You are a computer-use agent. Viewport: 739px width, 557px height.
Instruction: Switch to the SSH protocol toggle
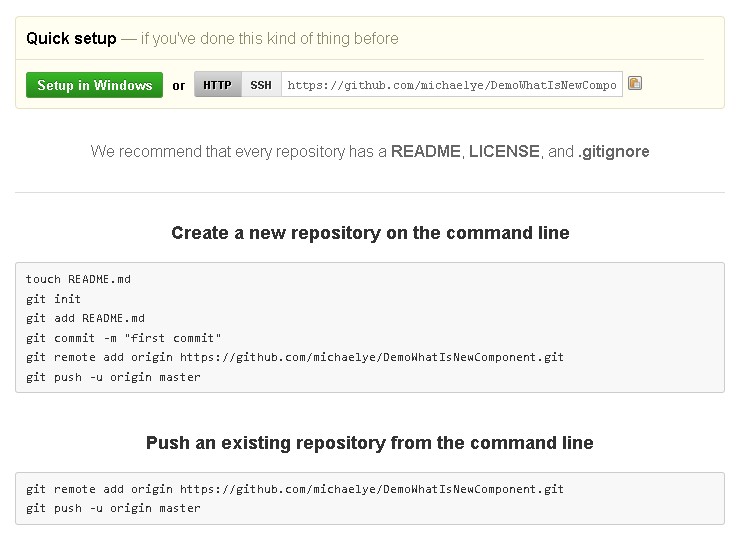tap(261, 85)
